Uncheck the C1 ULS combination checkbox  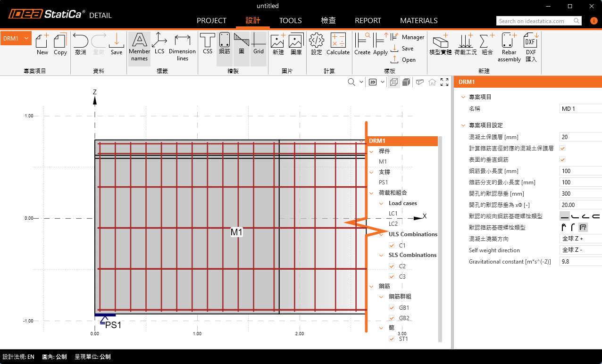(x=392, y=245)
